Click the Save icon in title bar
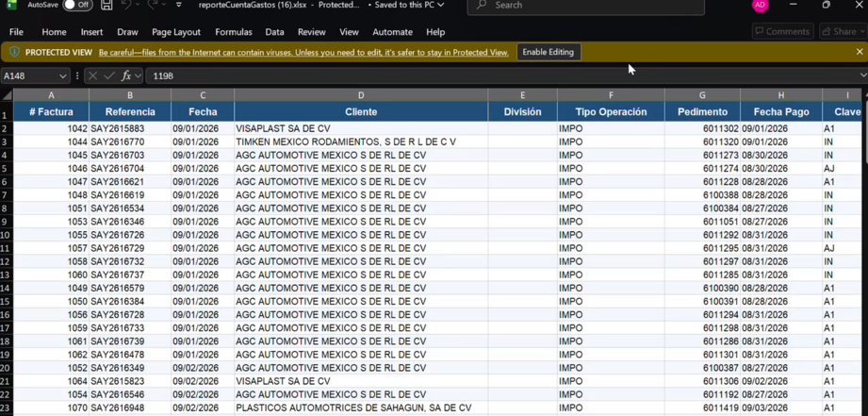The height and width of the screenshot is (416, 868). click(106, 5)
